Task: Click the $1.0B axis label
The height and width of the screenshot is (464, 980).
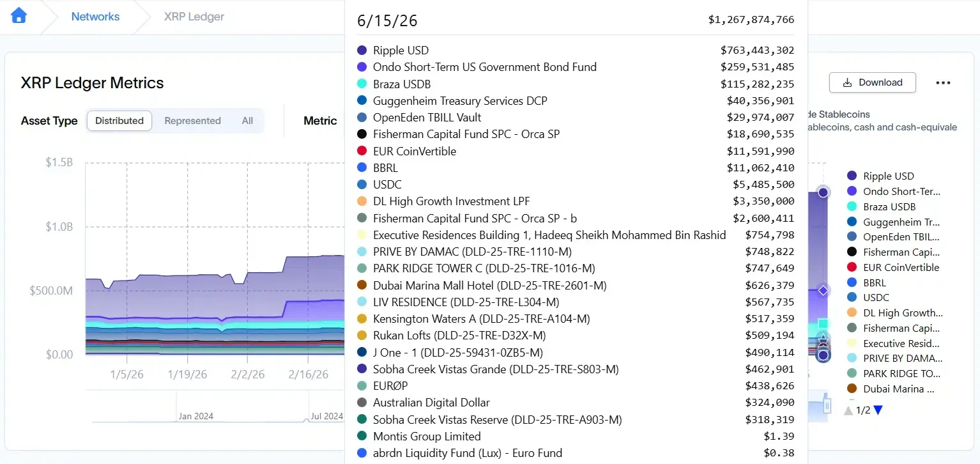Action: (x=59, y=226)
